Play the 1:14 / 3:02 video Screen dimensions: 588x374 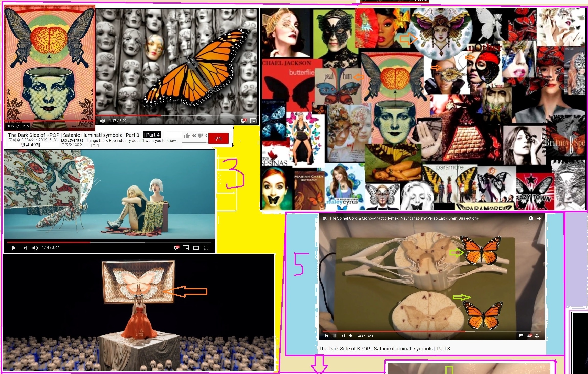(14, 248)
